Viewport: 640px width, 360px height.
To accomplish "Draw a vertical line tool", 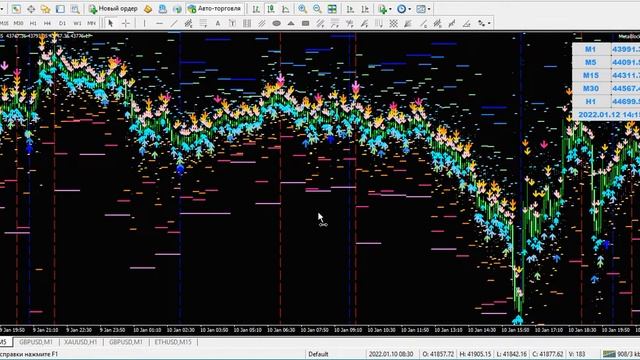I will pyautogui.click(x=144, y=23).
